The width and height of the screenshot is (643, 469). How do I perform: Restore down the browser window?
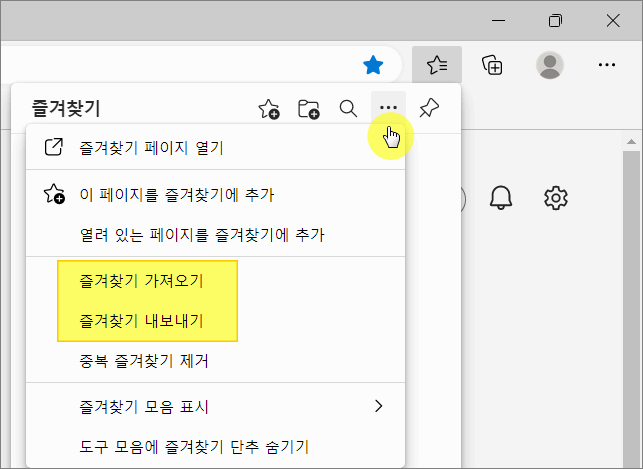tap(555, 20)
